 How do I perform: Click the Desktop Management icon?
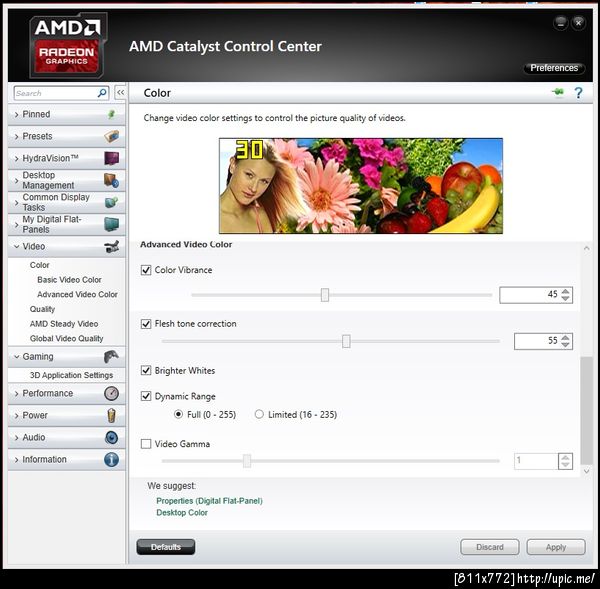coord(112,180)
